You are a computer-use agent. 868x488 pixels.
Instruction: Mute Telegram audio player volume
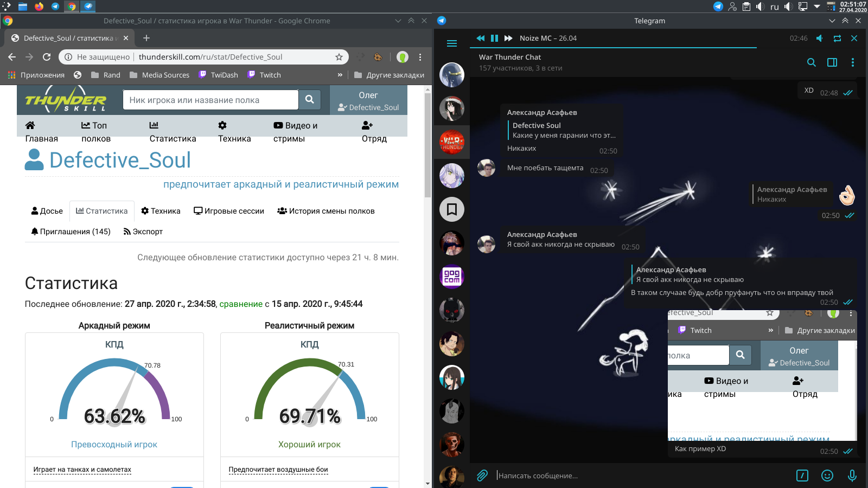(820, 38)
